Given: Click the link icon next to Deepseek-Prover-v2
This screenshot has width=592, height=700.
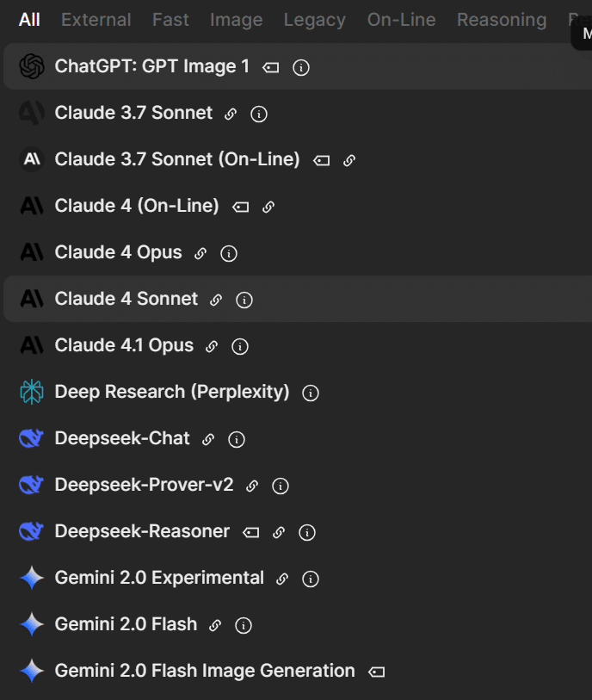Looking at the screenshot, I should point(252,486).
